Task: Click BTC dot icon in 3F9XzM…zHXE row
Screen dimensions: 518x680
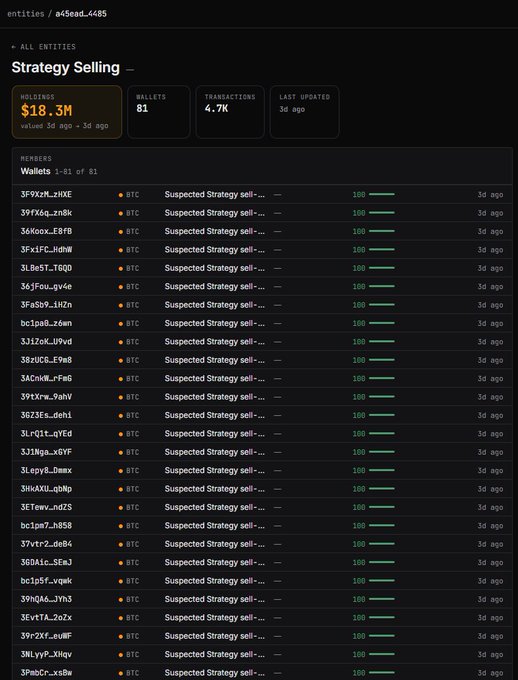Action: click(121, 195)
